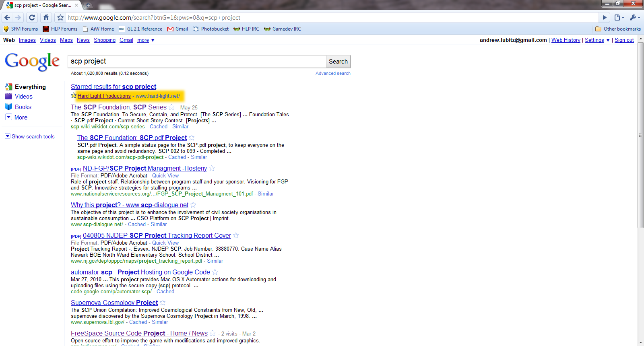Star the SCP.pdf Project result
This screenshot has width=644, height=346.
(192, 138)
